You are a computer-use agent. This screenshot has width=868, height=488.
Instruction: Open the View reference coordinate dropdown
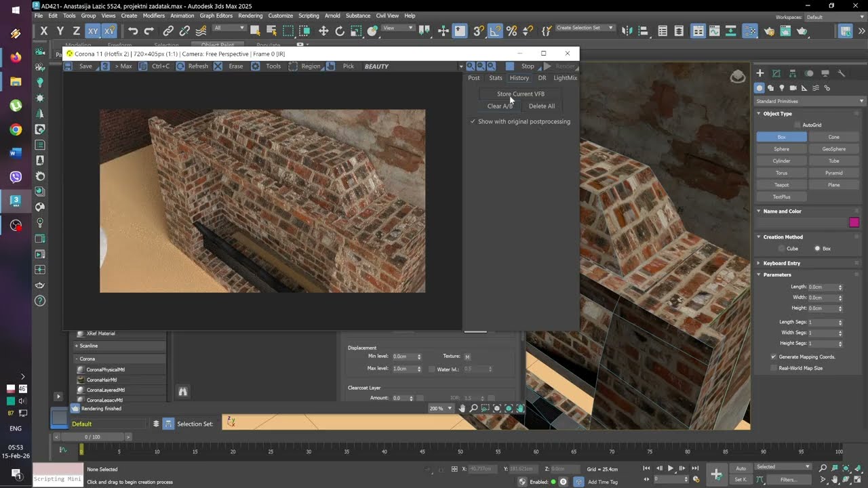tap(399, 28)
